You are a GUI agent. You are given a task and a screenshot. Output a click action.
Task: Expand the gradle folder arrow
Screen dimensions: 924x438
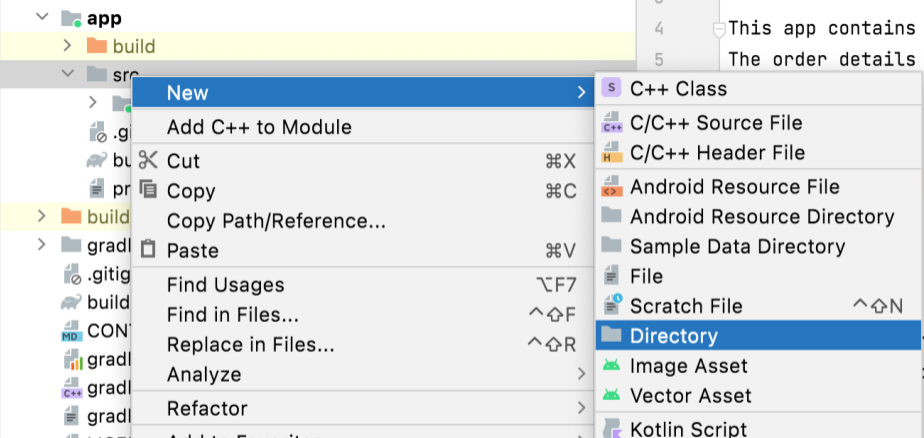coord(41,245)
